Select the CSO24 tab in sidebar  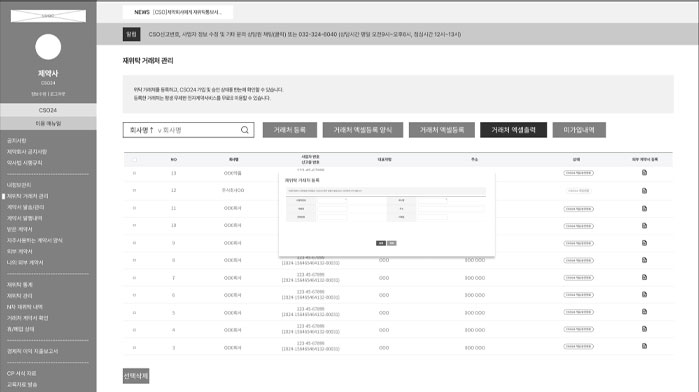(48, 110)
